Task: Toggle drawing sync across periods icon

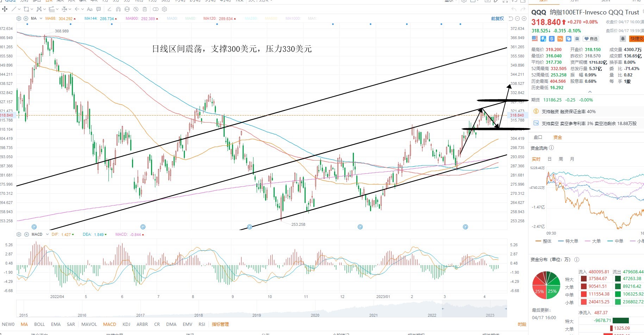Action: click(127, 9)
